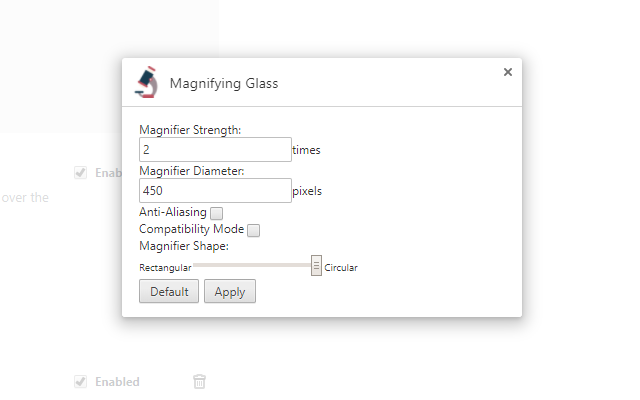Reset settings with the Default button

pos(169,291)
